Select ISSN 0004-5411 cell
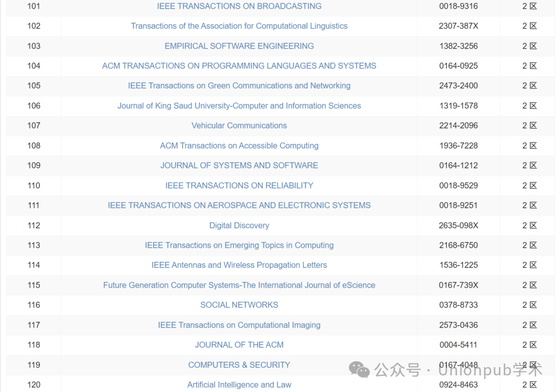The image size is (560, 392). click(458, 345)
